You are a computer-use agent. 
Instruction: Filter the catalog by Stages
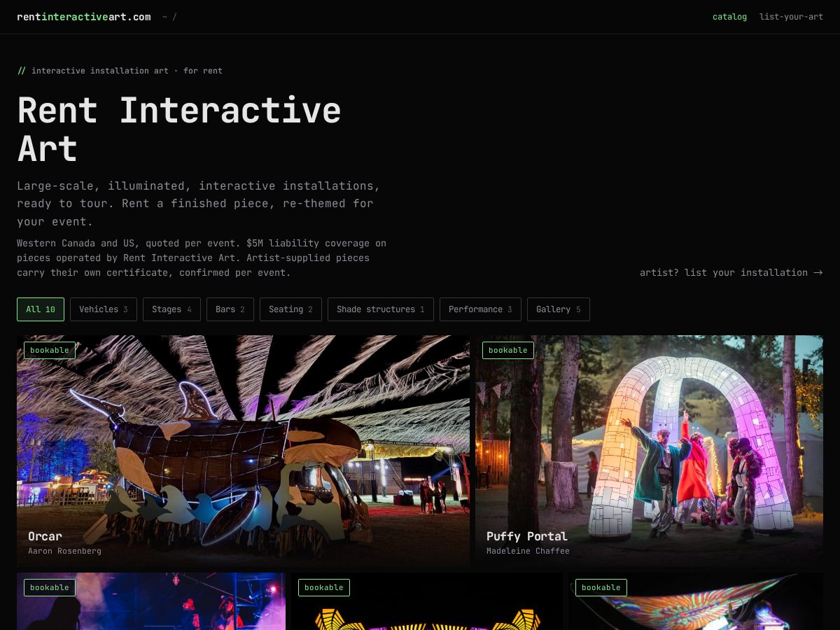click(171, 309)
